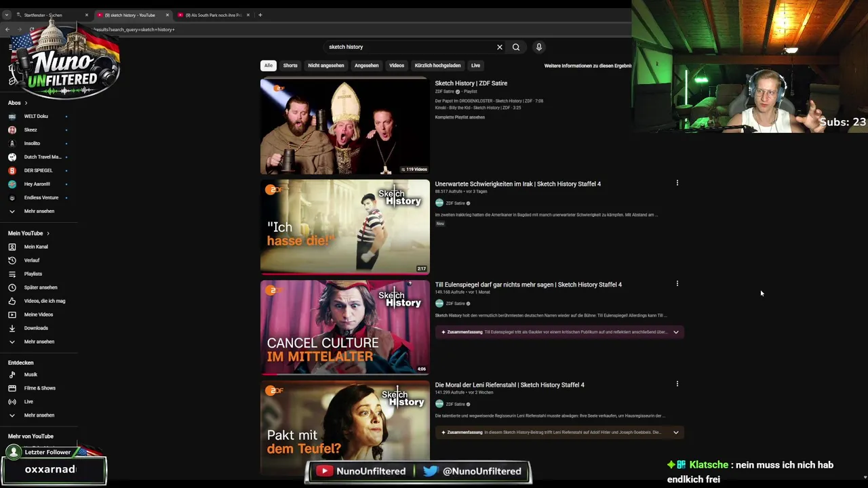Select the Kürzlich hochgeladen filter chip
The width and height of the screenshot is (868, 488).
pyautogui.click(x=437, y=66)
